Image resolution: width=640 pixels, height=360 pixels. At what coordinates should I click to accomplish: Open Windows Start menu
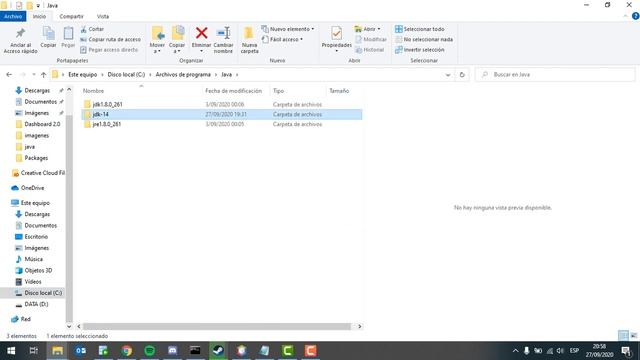pyautogui.click(x=11, y=351)
